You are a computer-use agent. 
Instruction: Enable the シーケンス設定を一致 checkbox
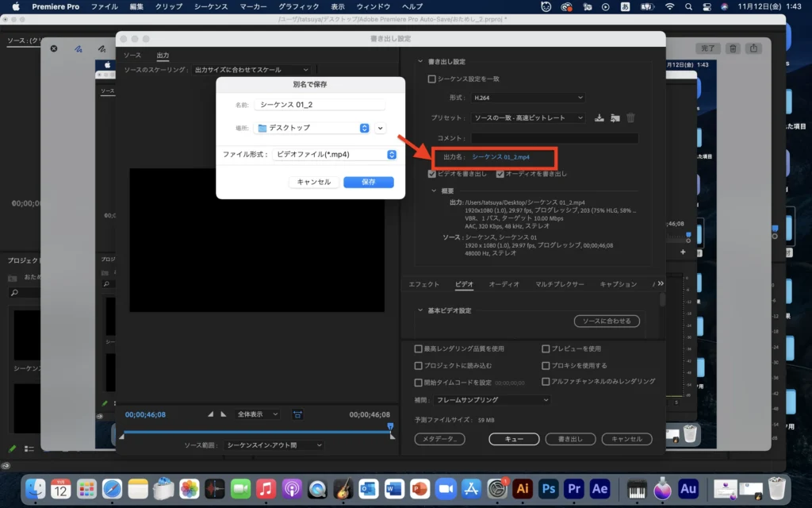(x=431, y=79)
